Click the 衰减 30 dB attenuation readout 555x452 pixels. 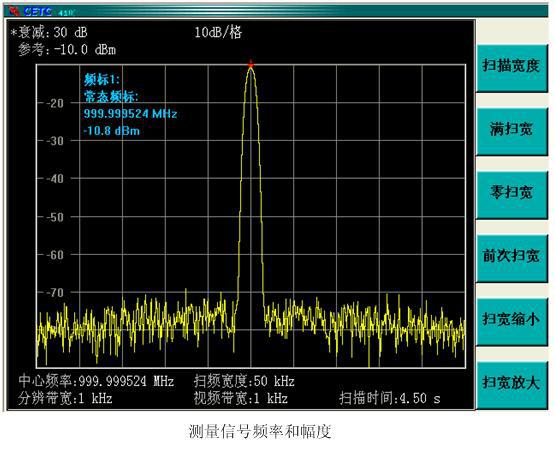49,33
